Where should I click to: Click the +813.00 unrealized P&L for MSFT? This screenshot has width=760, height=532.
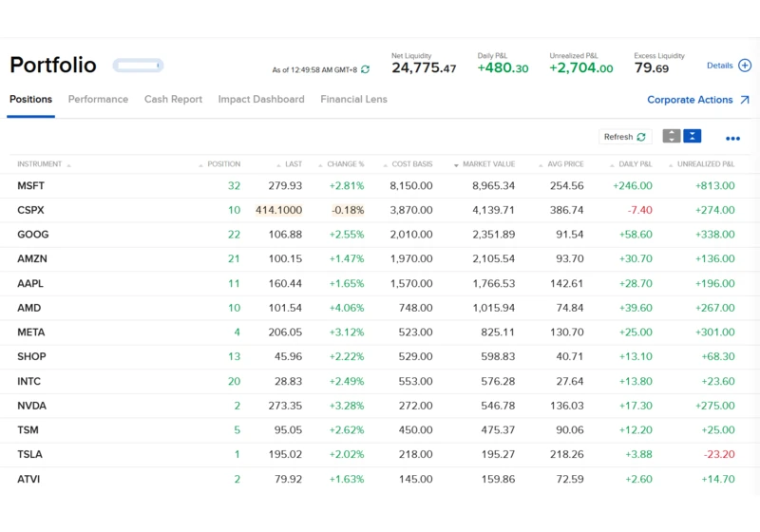pyautogui.click(x=715, y=185)
